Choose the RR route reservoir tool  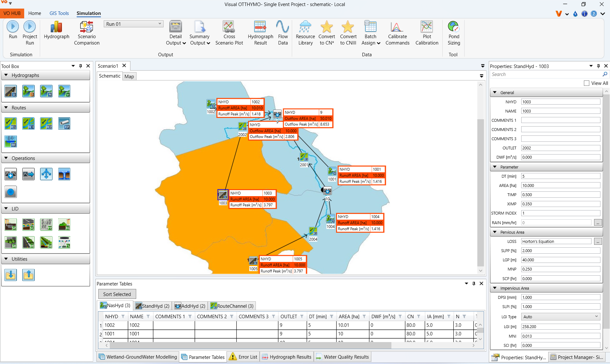coord(11,141)
